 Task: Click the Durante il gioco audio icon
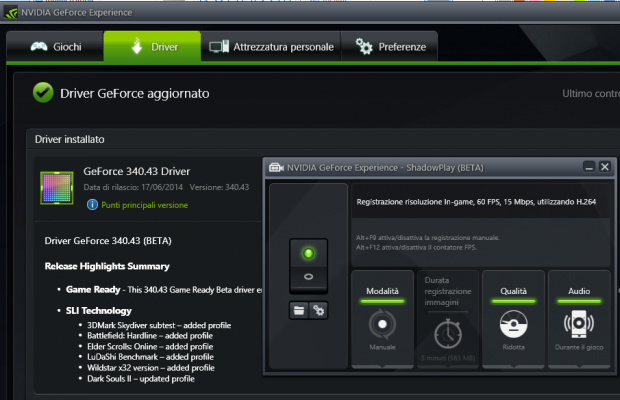[579, 324]
